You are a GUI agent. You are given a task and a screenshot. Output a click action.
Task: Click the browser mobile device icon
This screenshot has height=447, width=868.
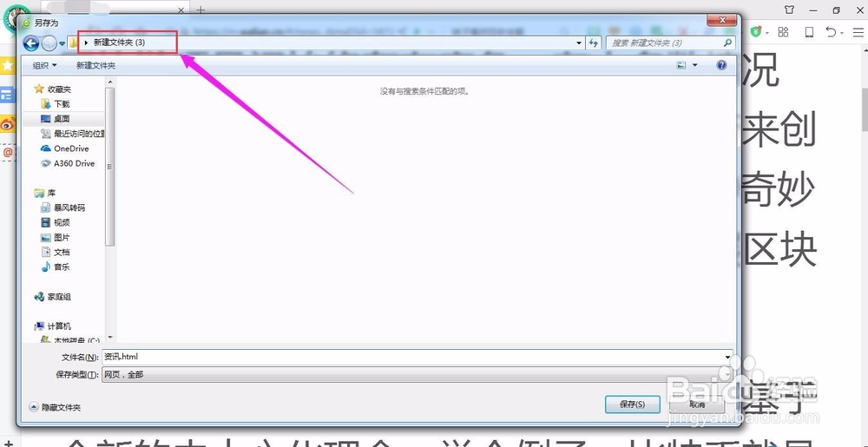coord(809,32)
